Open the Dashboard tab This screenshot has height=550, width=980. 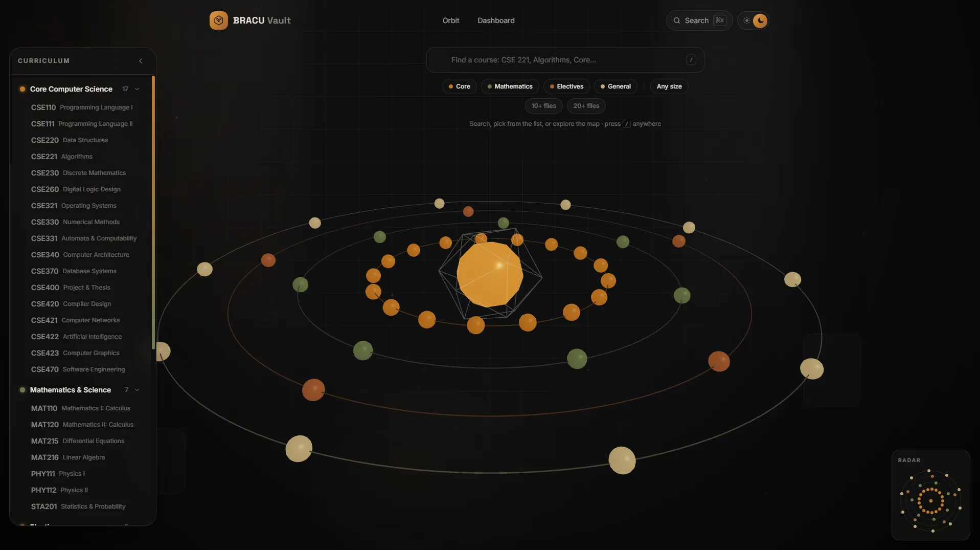pos(496,20)
